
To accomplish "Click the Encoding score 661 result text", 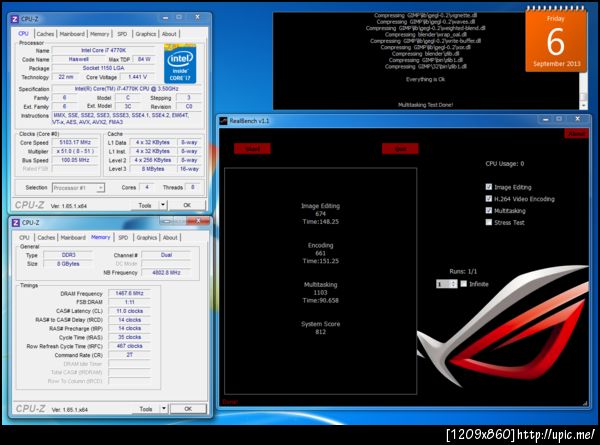I will 320,253.
